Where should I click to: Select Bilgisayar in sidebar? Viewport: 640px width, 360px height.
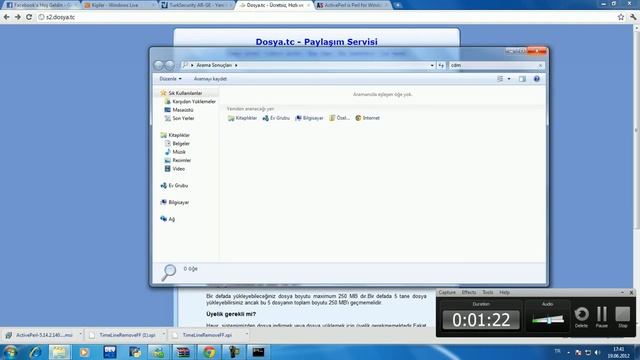[x=175, y=202]
